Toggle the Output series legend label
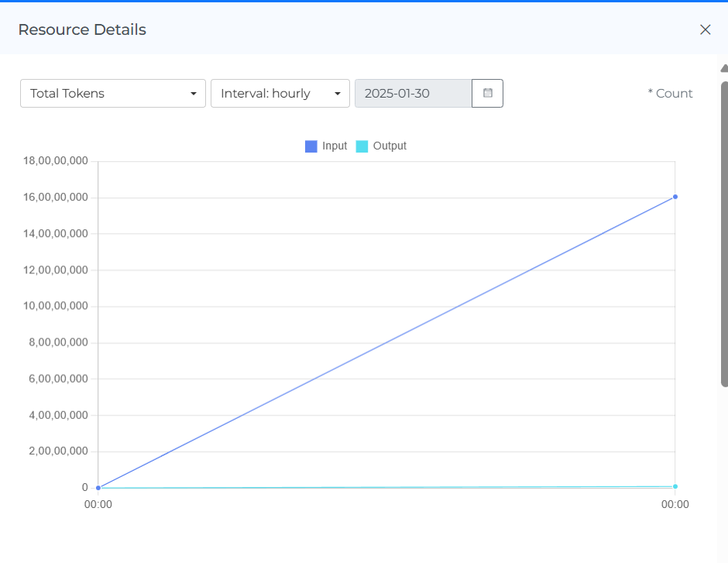Screen dimensions: 728x563 coord(390,146)
